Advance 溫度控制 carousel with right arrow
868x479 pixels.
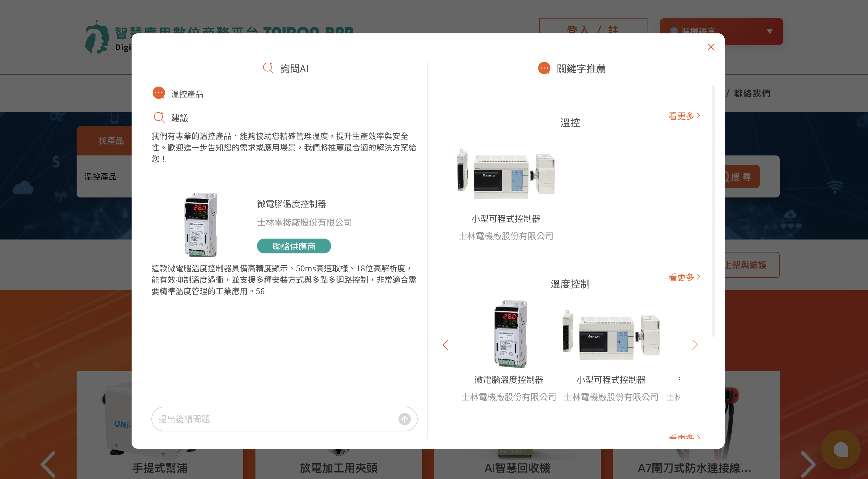tap(694, 345)
